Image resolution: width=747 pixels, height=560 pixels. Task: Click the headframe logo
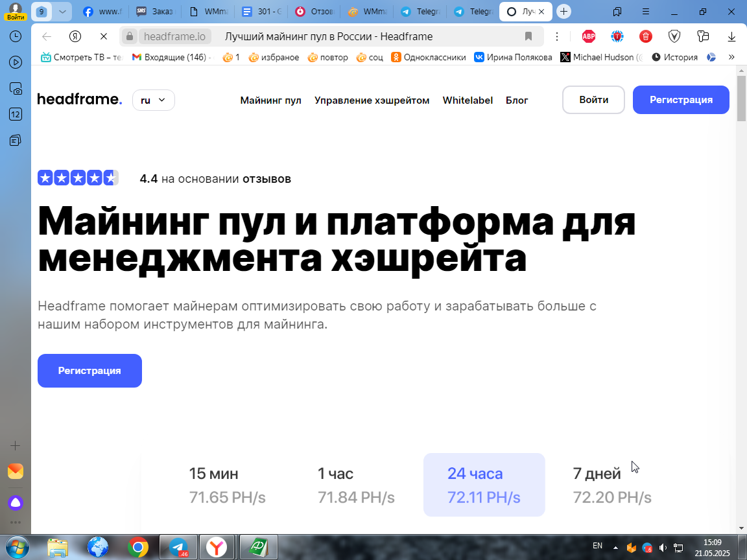click(80, 99)
